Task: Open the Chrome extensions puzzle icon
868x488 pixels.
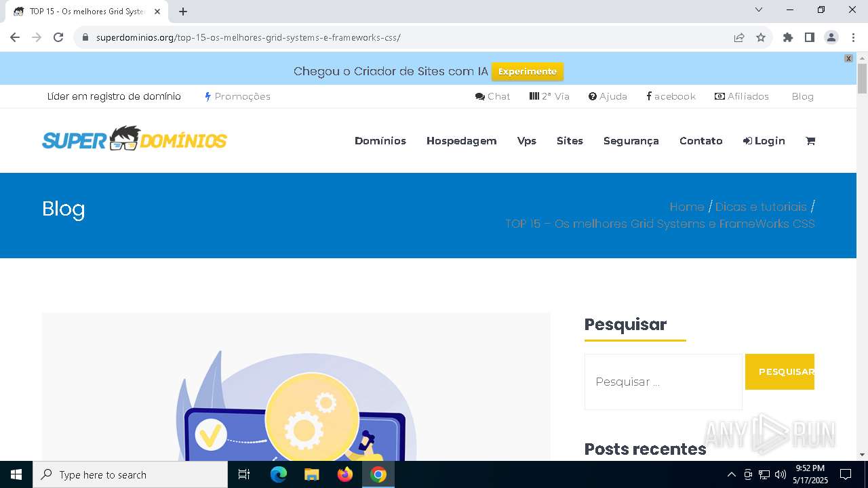Action: (788, 37)
